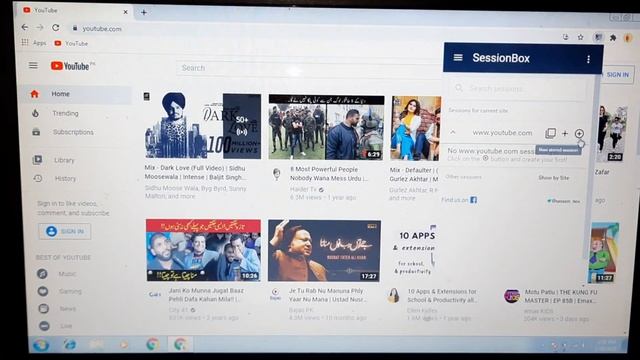Open the 8 Most Powerful People video thumbnail

coord(327,127)
